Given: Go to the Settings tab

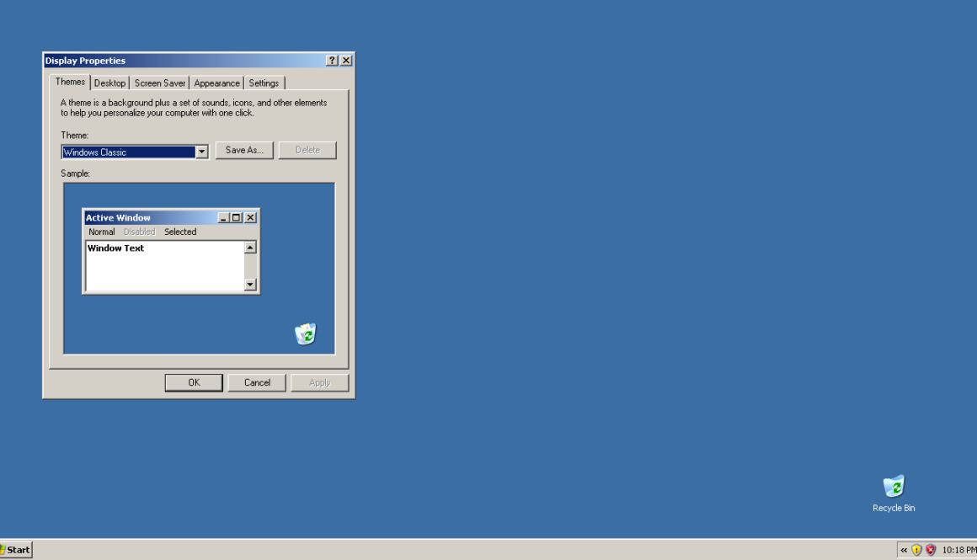Looking at the screenshot, I should point(264,83).
